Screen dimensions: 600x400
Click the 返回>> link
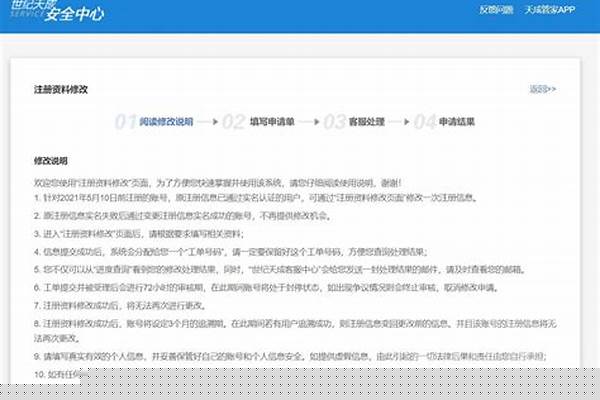pos(542,89)
